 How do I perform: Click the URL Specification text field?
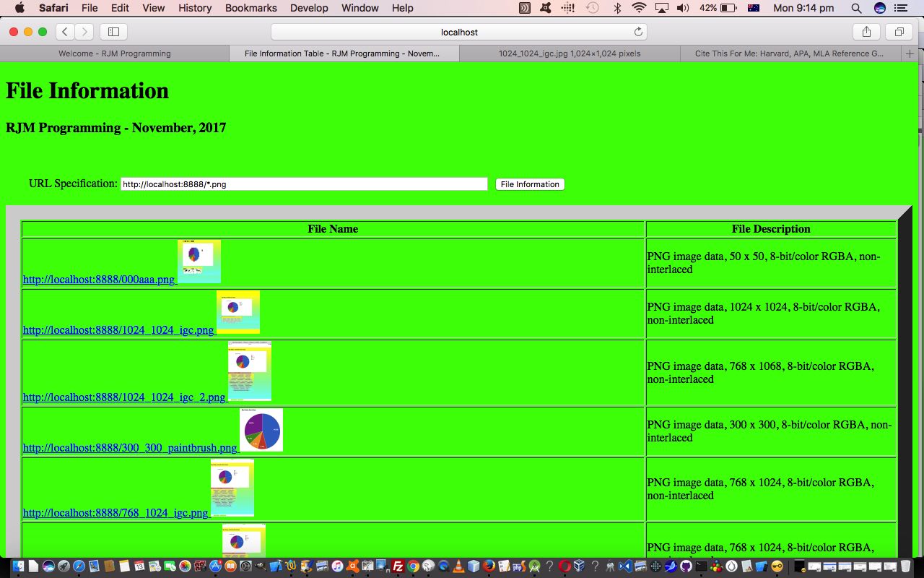click(x=304, y=184)
